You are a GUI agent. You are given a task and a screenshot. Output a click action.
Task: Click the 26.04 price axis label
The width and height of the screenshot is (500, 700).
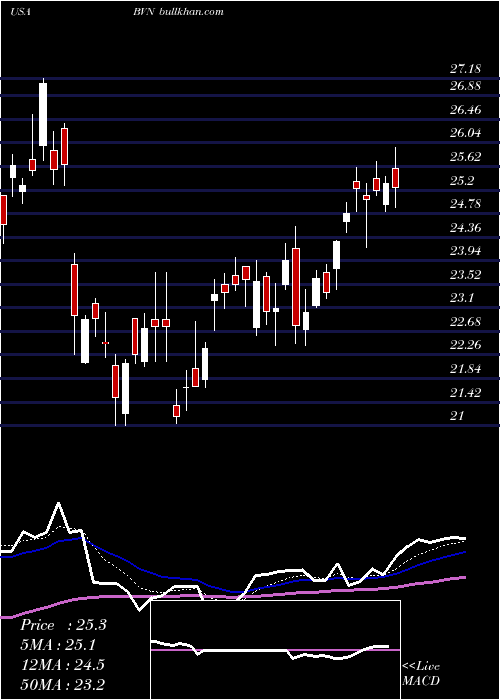[465, 133]
